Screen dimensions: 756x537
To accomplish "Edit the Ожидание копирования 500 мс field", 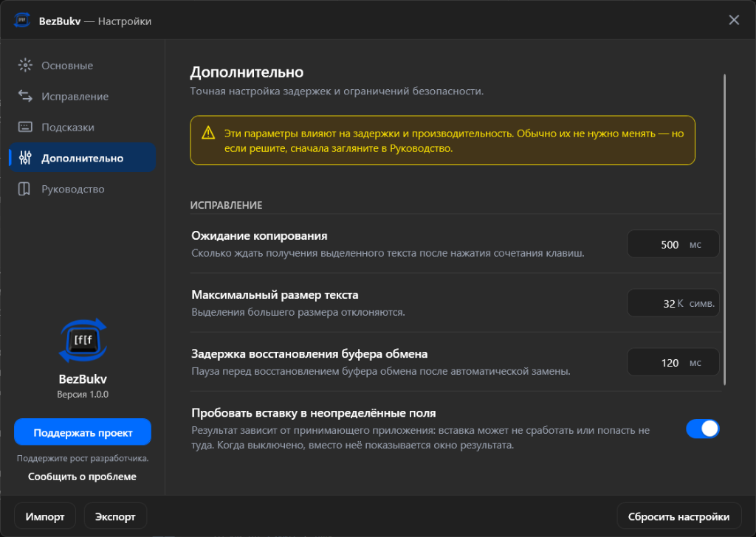I will click(x=673, y=244).
